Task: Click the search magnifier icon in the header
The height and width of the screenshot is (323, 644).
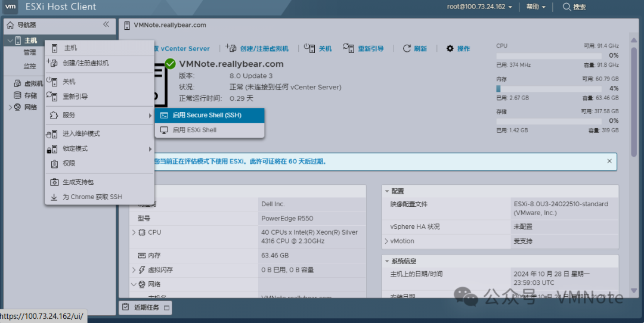Action: [x=567, y=7]
